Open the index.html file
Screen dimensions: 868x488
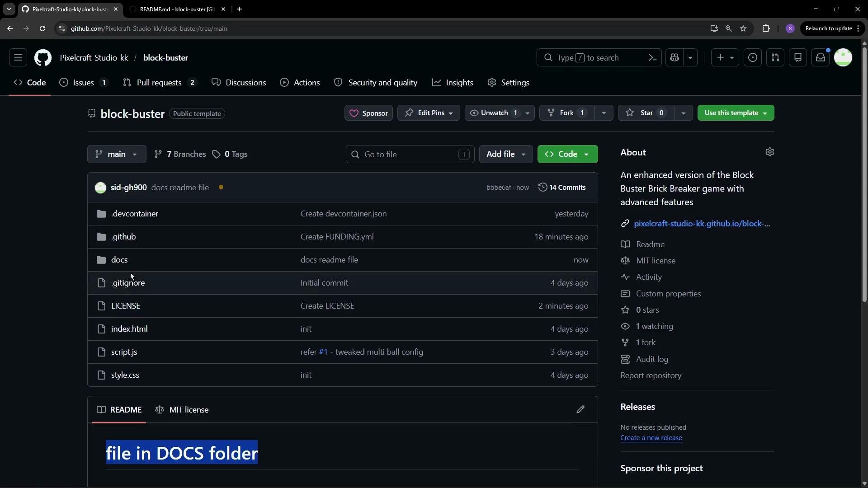[129, 329]
